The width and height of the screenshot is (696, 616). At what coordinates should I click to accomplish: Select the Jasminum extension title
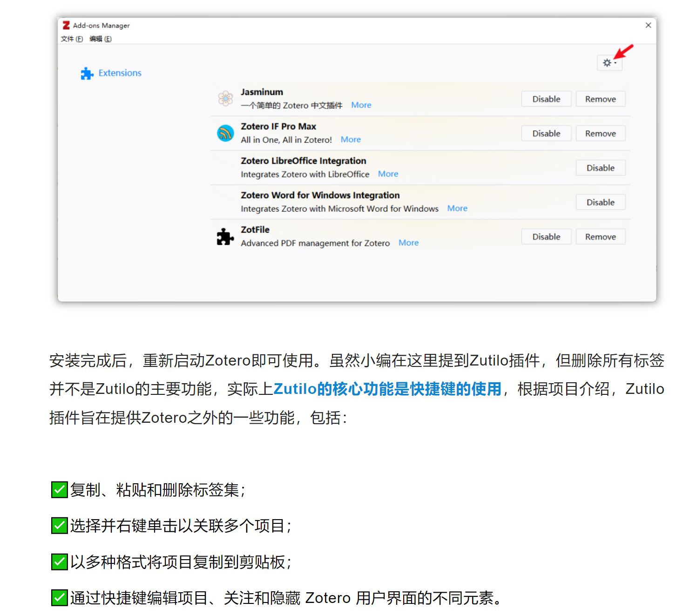point(262,92)
